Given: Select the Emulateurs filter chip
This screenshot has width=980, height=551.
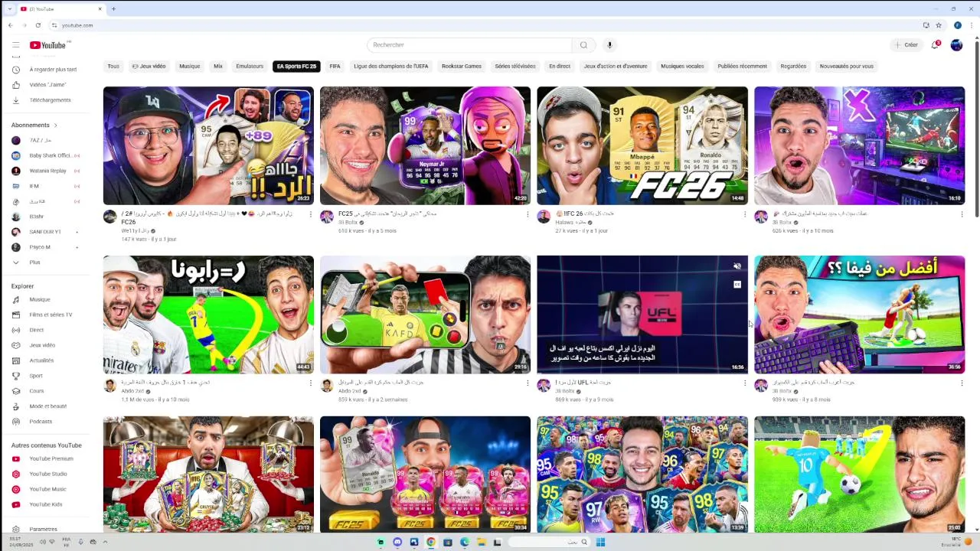Looking at the screenshot, I should click(x=250, y=67).
